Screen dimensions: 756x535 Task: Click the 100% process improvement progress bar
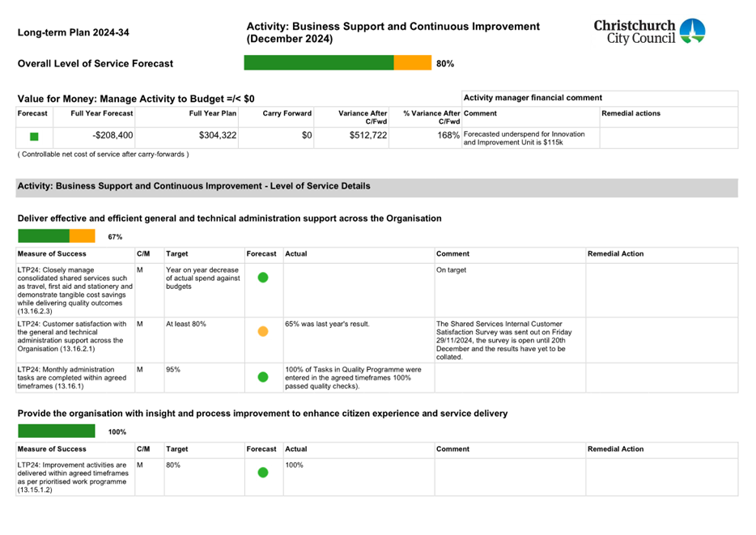[56, 431]
